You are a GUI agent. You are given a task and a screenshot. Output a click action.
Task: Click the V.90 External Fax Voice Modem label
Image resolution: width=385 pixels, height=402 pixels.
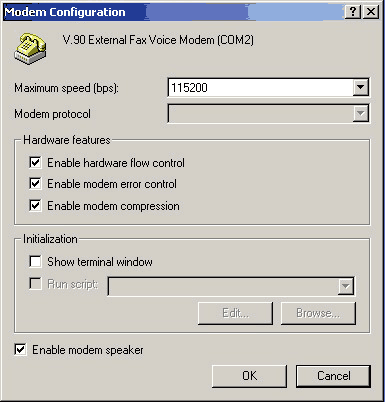(x=158, y=40)
